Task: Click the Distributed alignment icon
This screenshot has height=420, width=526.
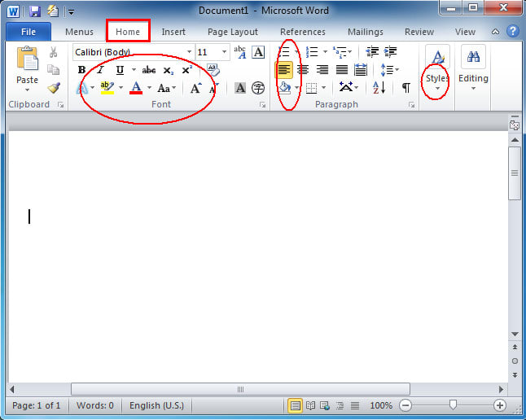Action: click(361, 70)
